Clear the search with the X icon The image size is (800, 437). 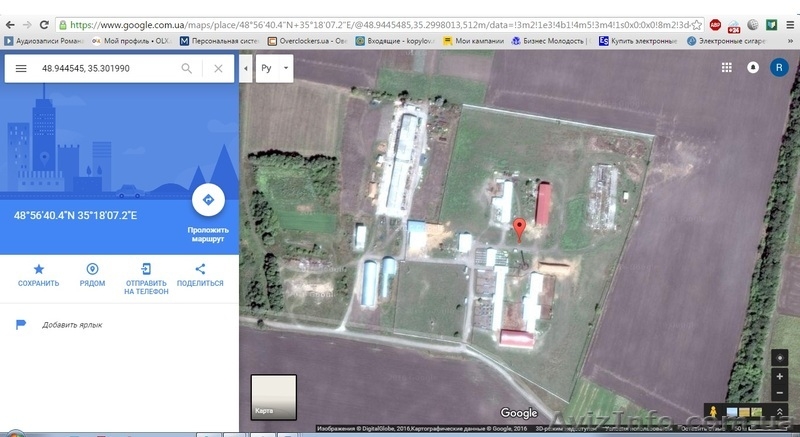[x=218, y=69]
